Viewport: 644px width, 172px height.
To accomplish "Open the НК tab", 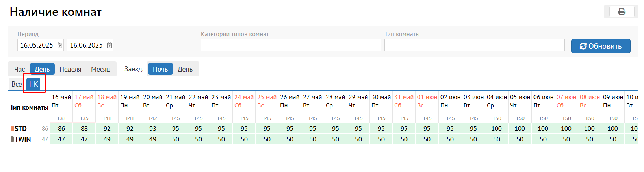I will [x=33, y=84].
